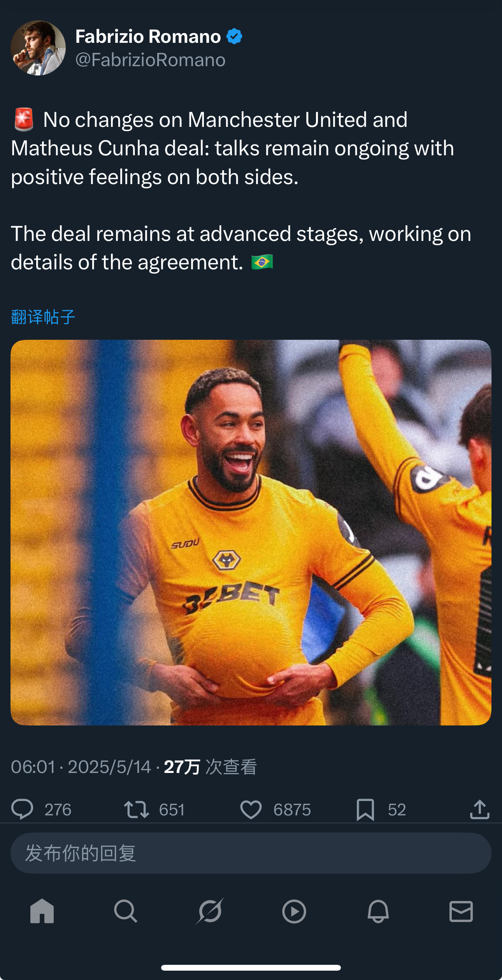The image size is (502, 980).
Task: Like the post with heart icon
Action: tap(251, 810)
